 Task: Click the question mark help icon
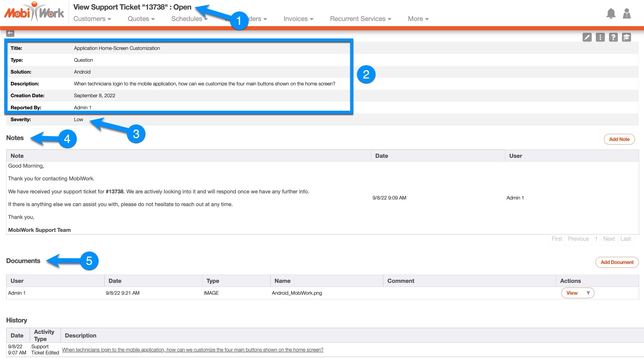click(613, 37)
